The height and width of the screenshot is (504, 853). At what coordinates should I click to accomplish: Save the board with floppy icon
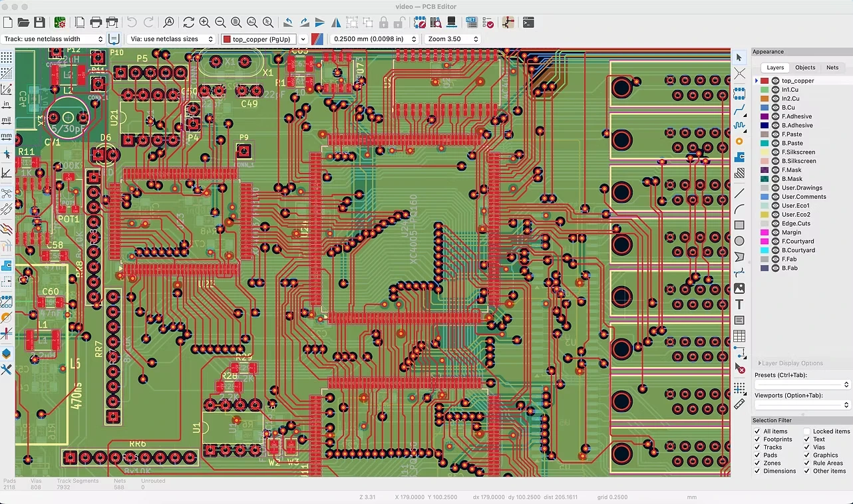point(39,23)
